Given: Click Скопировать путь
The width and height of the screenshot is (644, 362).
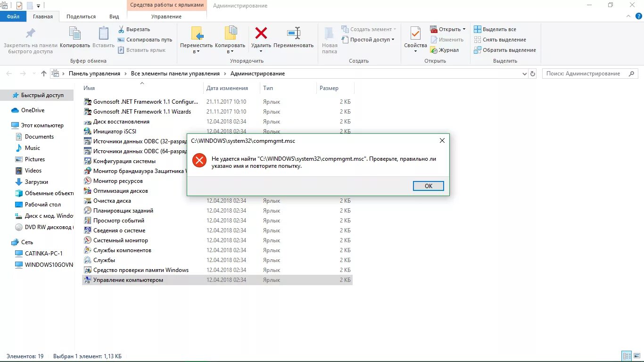Looking at the screenshot, I should point(145,40).
